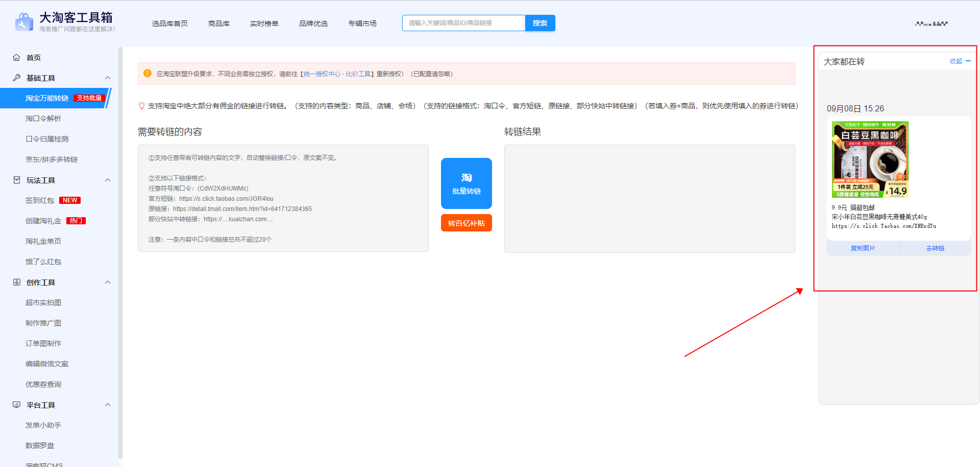This screenshot has height=467, width=980.
Task: Click the 白芸豆黑咖啡 product thumbnail
Action: point(870,159)
